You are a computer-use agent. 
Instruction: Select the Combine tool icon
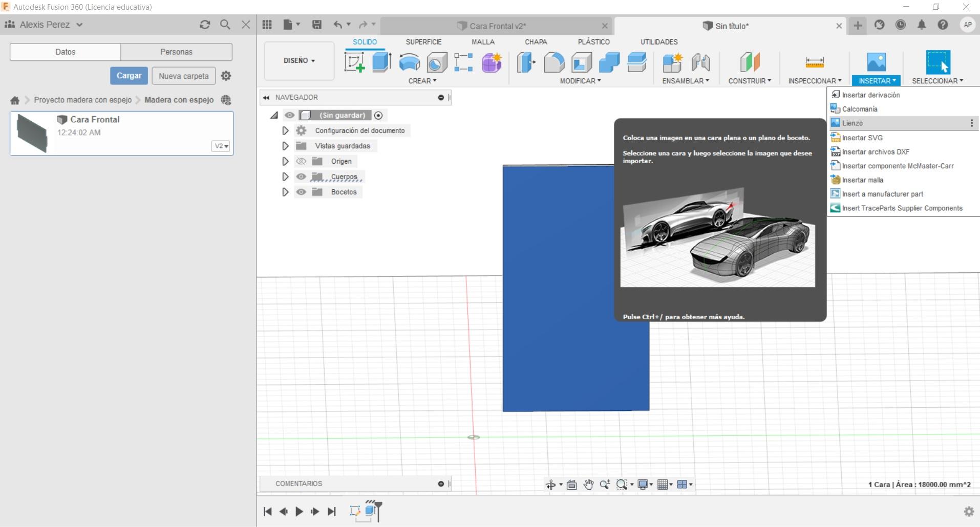pos(609,62)
